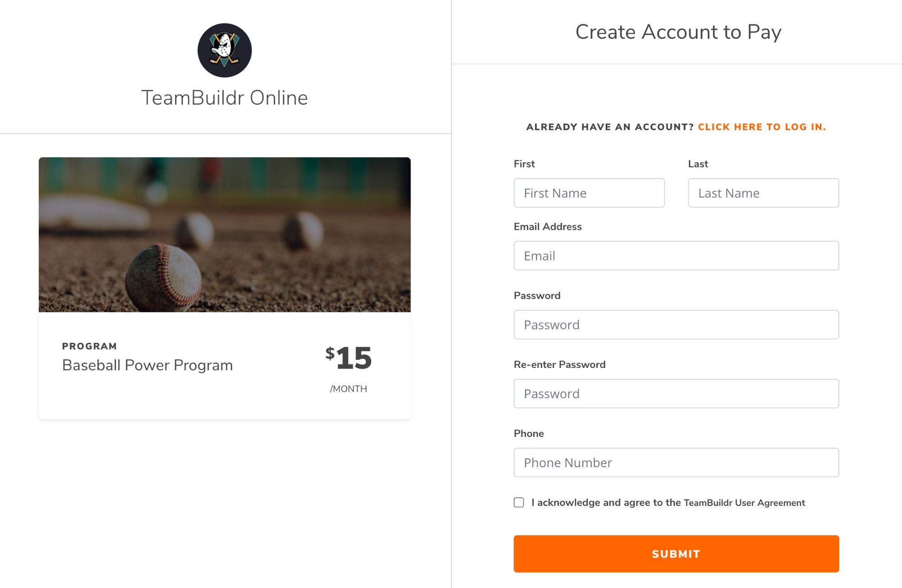The image size is (902, 588).
Task: Open the Click Here to Log In link
Action: click(762, 127)
